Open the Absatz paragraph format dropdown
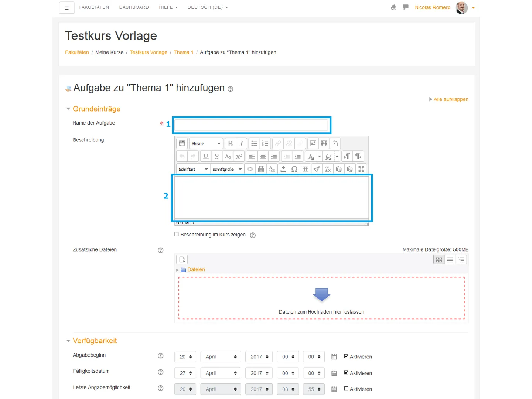The image size is (532, 399). tap(206, 144)
